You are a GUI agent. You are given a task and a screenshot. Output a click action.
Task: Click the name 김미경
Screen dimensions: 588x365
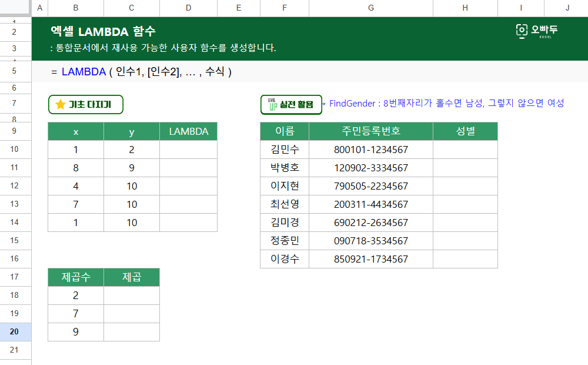(285, 223)
